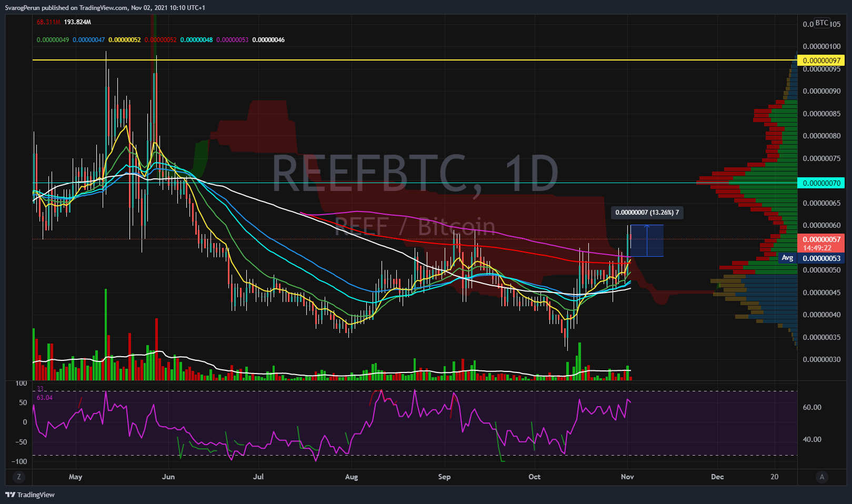The width and height of the screenshot is (852, 504).
Task: Select the yellow 0.00000097 price label
Action: 821,61
